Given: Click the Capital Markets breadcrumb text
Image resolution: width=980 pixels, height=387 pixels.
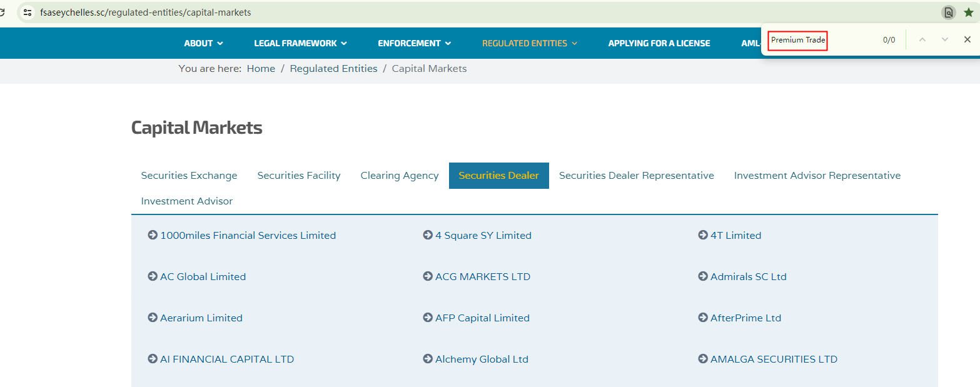Looking at the screenshot, I should click(x=429, y=69).
